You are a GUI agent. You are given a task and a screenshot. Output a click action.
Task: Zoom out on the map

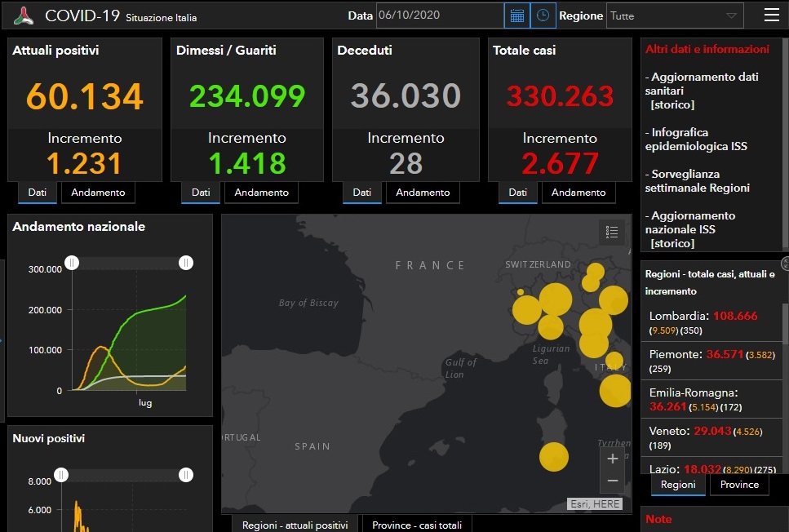pyautogui.click(x=613, y=481)
